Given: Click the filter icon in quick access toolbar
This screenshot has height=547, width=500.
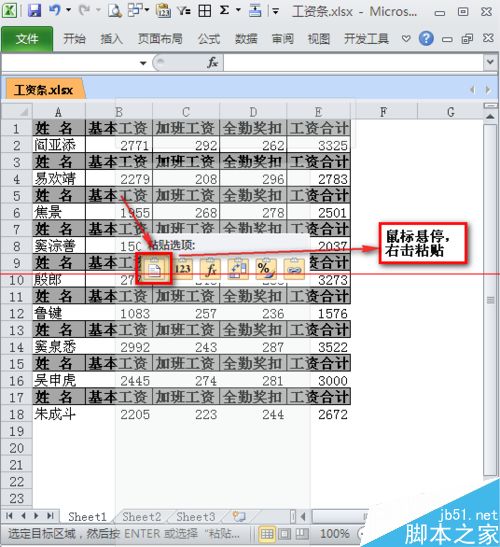Looking at the screenshot, I should [x=184, y=10].
